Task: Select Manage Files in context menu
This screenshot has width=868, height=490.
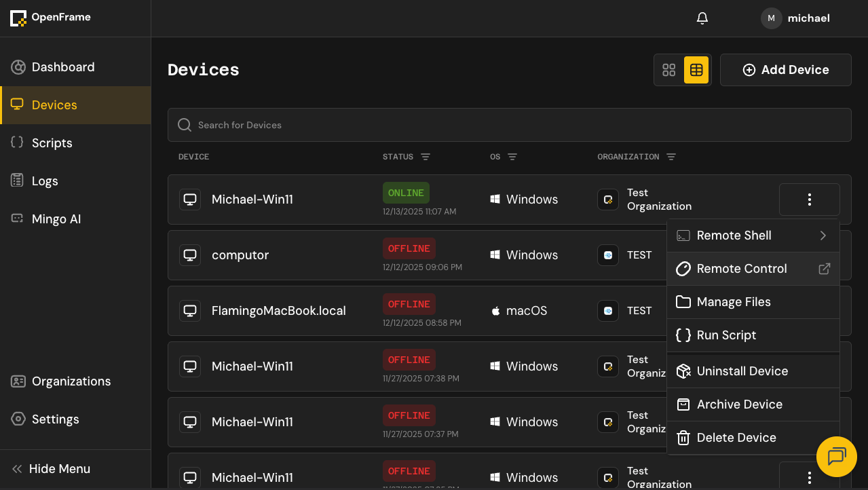Action: click(x=753, y=302)
